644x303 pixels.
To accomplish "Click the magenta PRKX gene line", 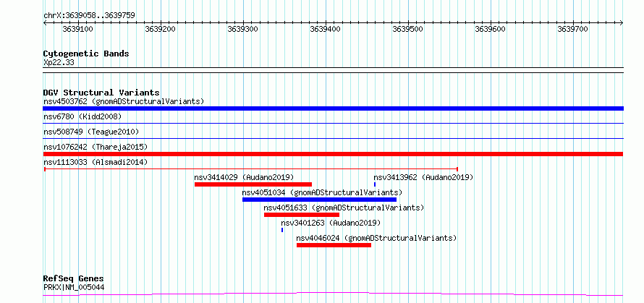I will 333,294.
